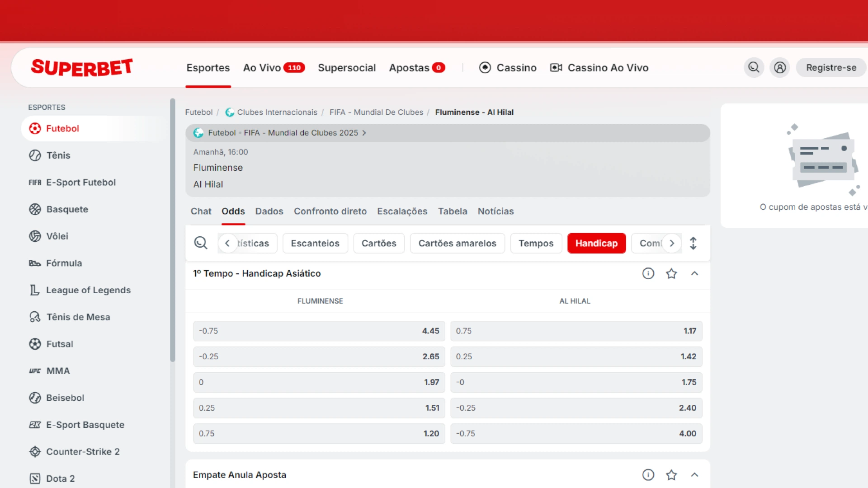Viewport: 868px width, 488px height.
Task: Click the Basquete ball icon
Action: click(x=35, y=209)
